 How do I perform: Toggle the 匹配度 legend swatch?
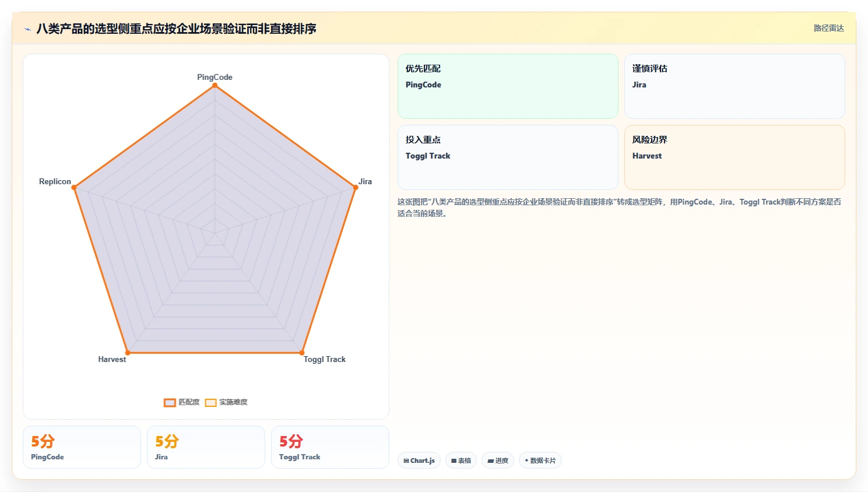pos(170,402)
